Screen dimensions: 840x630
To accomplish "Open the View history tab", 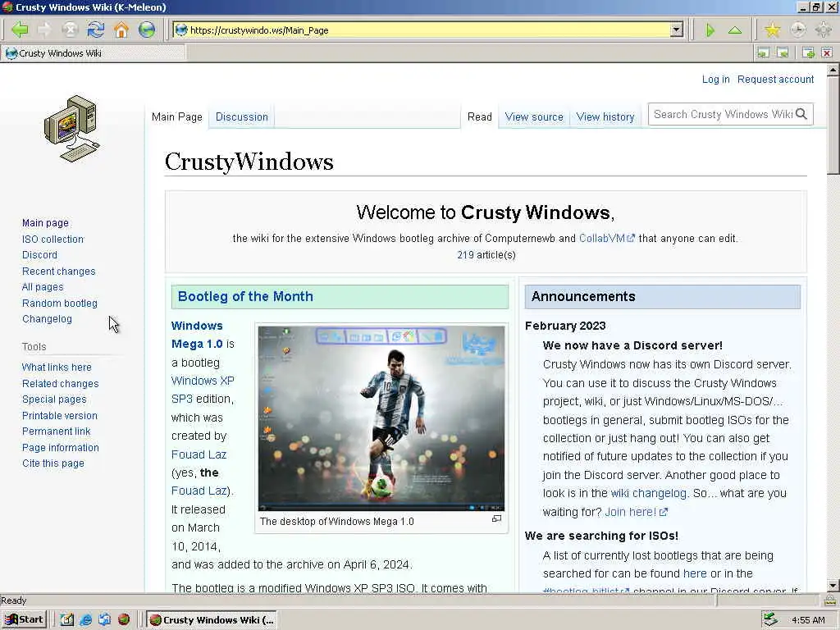I will tap(605, 116).
